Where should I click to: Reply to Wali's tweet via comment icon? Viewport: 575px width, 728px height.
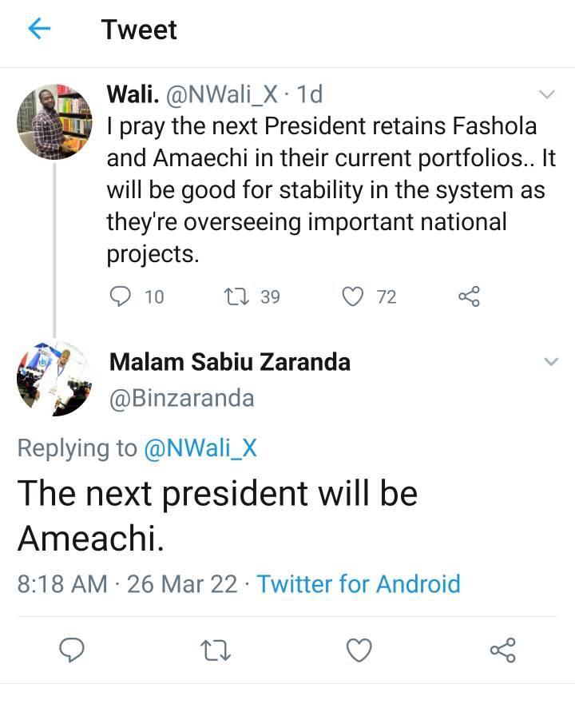pos(120,296)
